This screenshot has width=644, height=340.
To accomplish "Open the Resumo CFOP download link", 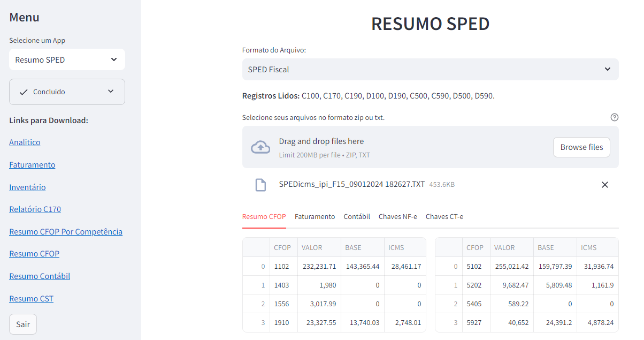I will (x=34, y=254).
